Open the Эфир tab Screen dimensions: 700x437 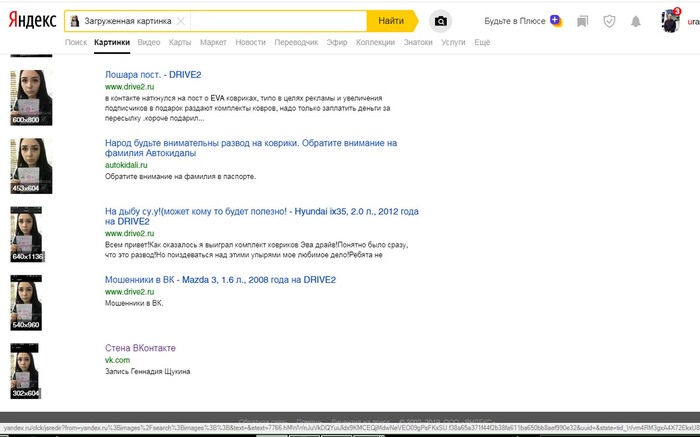click(x=337, y=42)
